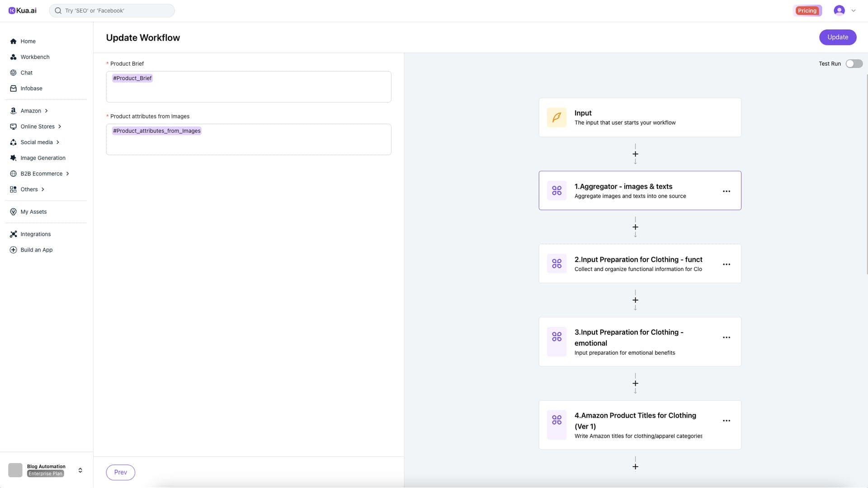Screen dimensions: 868x488
Task: Open Workbench in the sidebar
Action: [x=34, y=57]
